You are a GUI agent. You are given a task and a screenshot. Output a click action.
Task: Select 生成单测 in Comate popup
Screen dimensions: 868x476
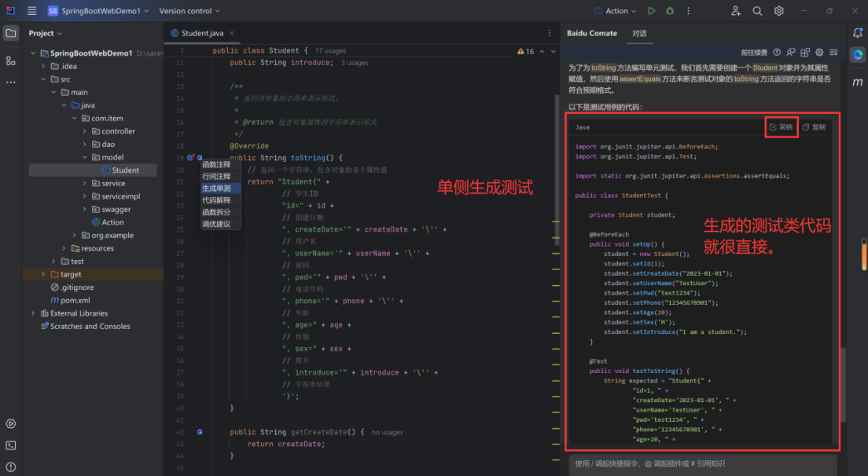(x=220, y=189)
